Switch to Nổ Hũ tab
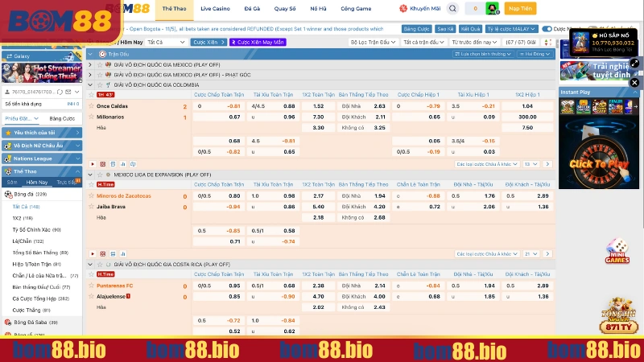Image resolution: width=644 pixels, height=362 pixels. click(318, 9)
